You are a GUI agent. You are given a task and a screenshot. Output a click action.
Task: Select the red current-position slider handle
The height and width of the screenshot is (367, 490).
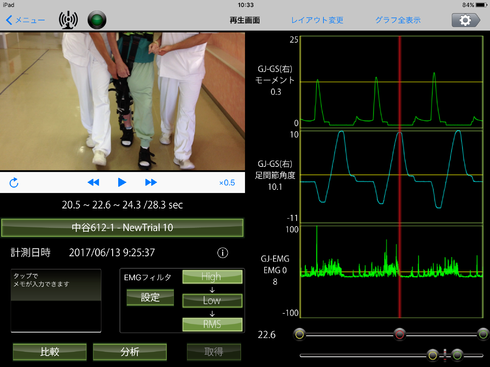[x=400, y=334]
